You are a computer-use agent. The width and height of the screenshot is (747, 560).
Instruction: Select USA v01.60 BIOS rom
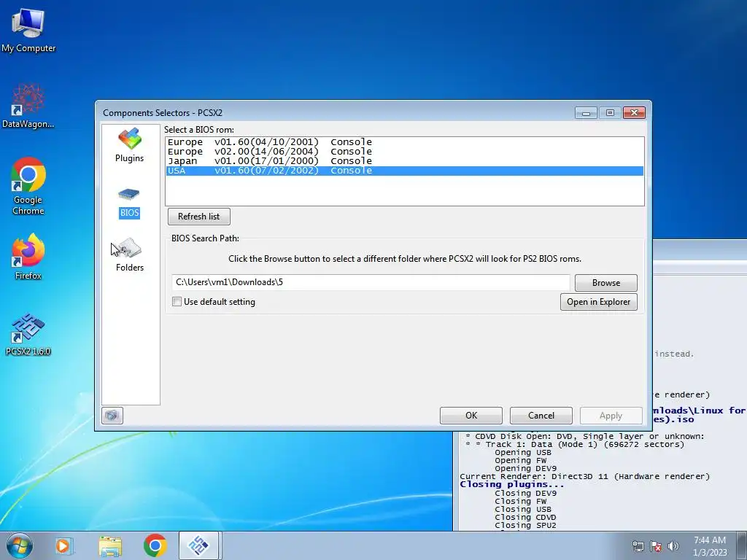coord(404,171)
